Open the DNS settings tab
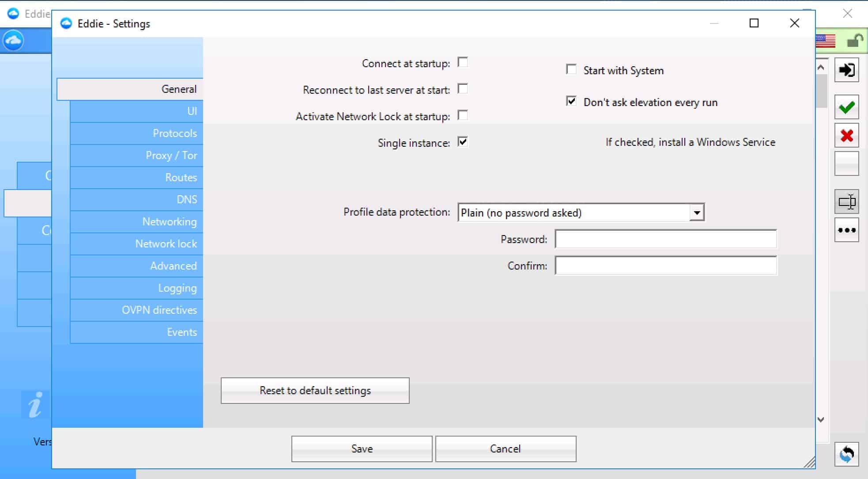 click(136, 200)
